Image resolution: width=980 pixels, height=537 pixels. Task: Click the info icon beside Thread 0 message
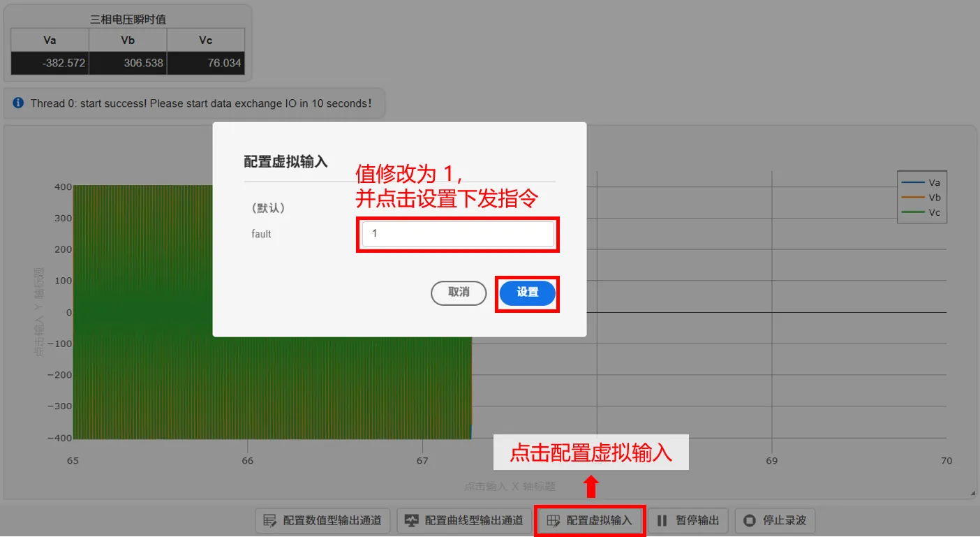19,103
